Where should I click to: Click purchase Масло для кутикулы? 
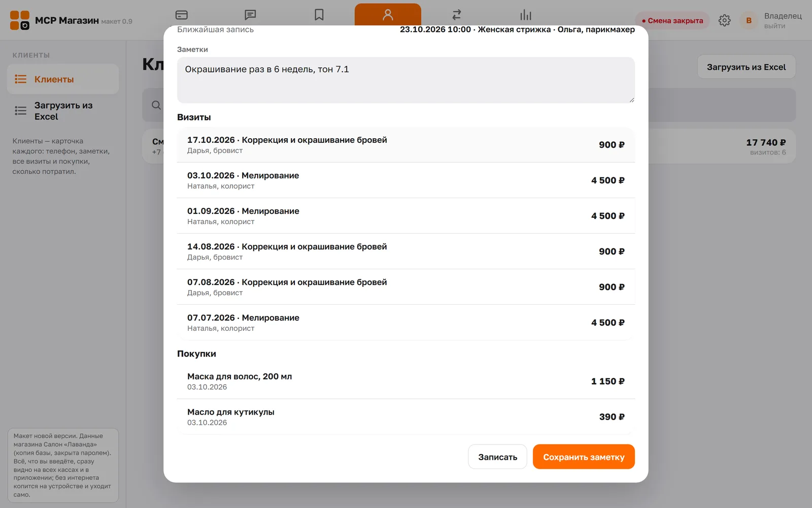[406, 417]
